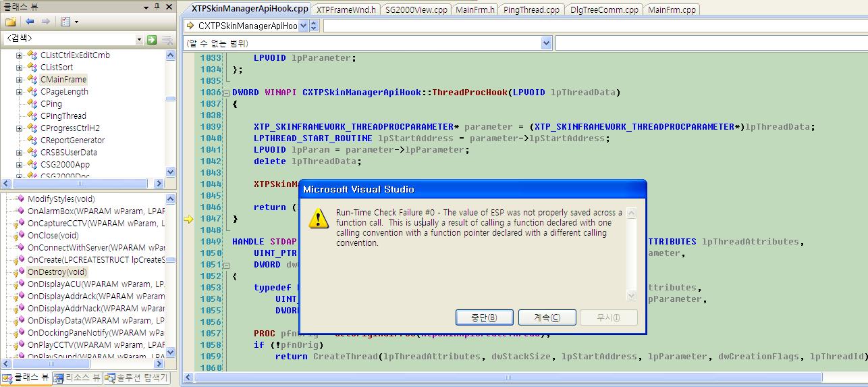
Task: Click the CPingThread class icon
Action: click(x=32, y=116)
